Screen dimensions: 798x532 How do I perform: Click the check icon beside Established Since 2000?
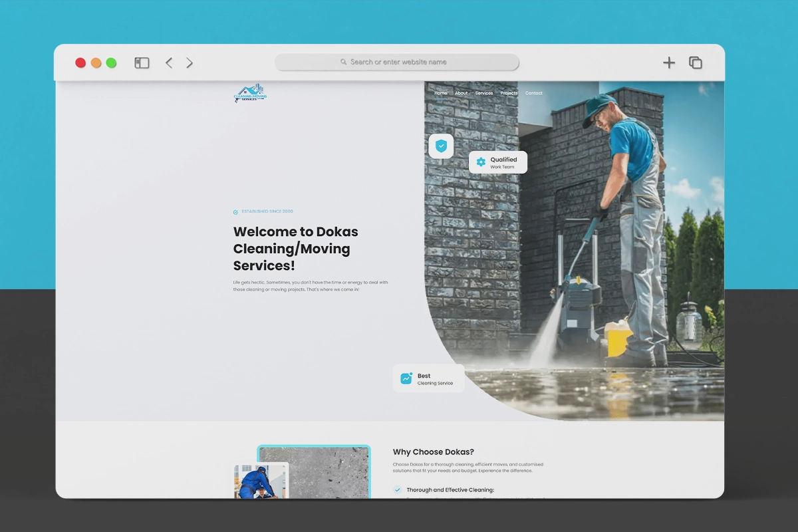point(235,212)
